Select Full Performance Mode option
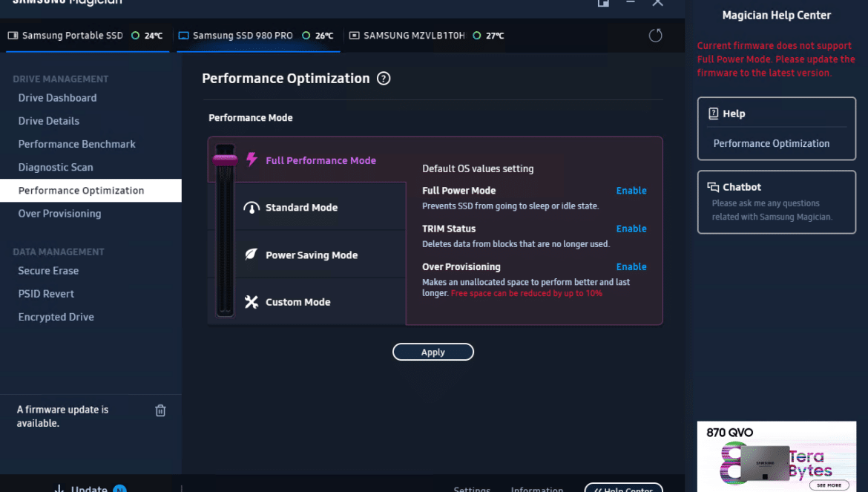This screenshot has height=492, width=868. click(x=320, y=160)
